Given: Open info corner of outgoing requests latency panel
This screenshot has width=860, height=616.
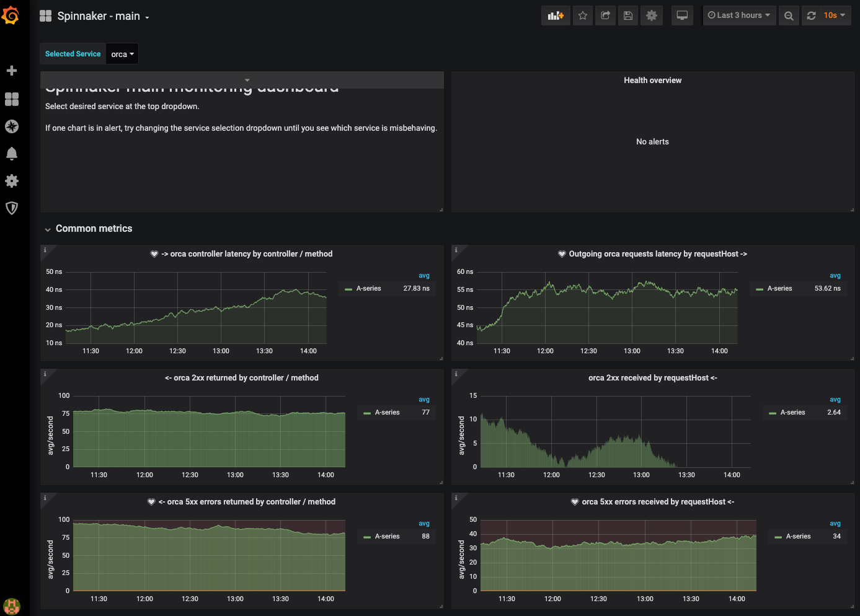Looking at the screenshot, I should (x=456, y=250).
